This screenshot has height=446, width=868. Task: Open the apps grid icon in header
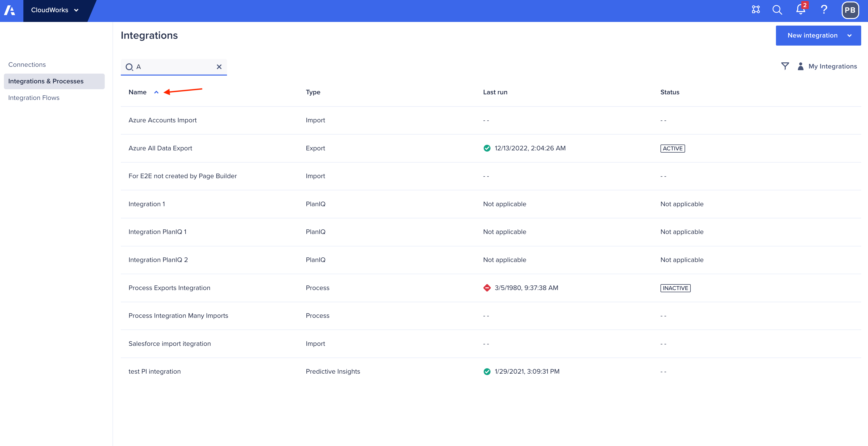click(756, 10)
